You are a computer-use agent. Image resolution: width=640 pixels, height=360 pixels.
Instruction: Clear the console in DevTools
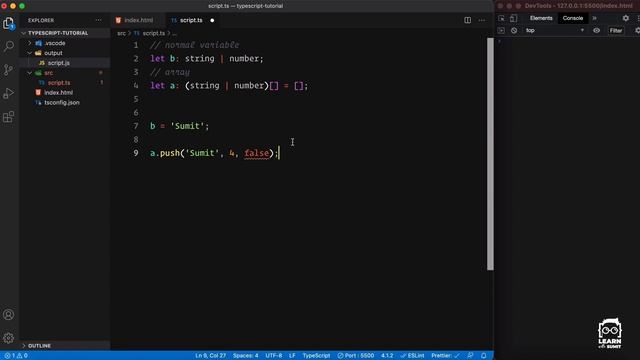pos(514,31)
